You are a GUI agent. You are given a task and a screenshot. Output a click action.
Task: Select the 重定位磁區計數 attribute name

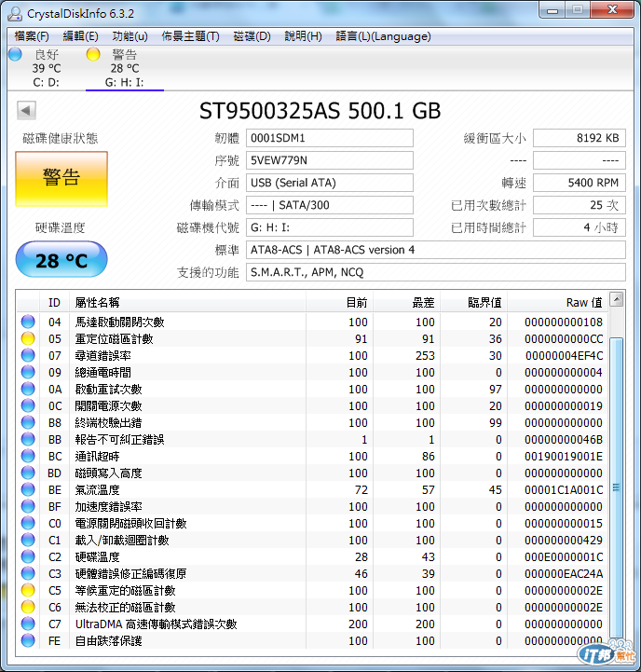click(x=114, y=339)
